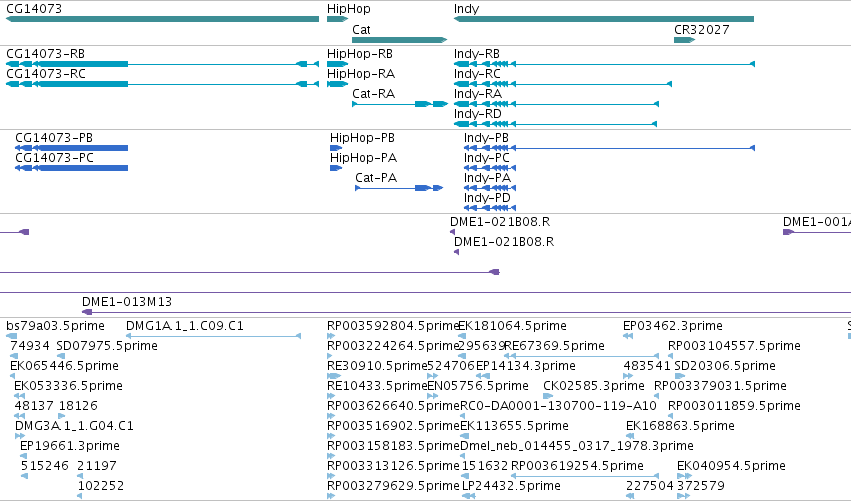Screen dimensions: 851x501
Task: Click the CG14073-PC protein feature
Action: (72, 168)
